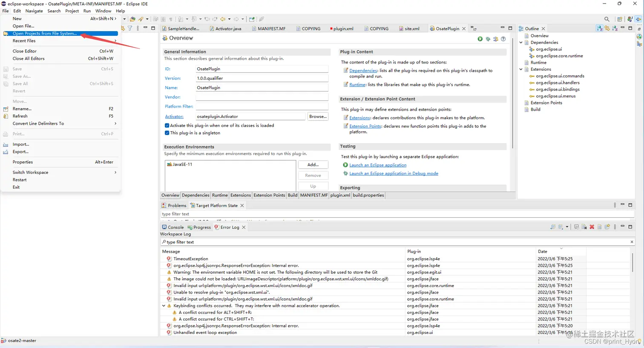Minimize the Error Log panel

pyautogui.click(x=623, y=226)
